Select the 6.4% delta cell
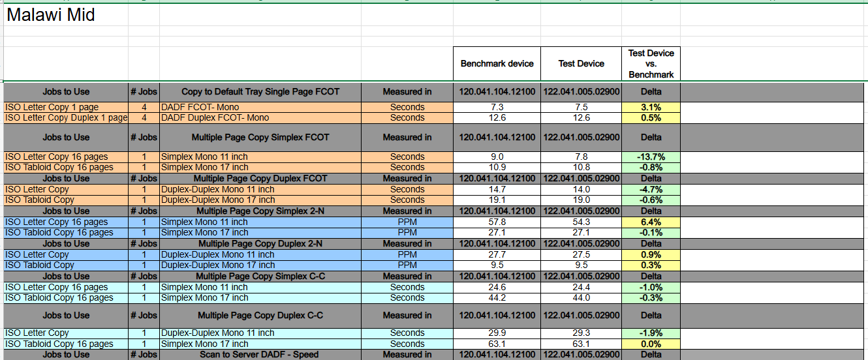The image size is (868, 360). coord(651,222)
